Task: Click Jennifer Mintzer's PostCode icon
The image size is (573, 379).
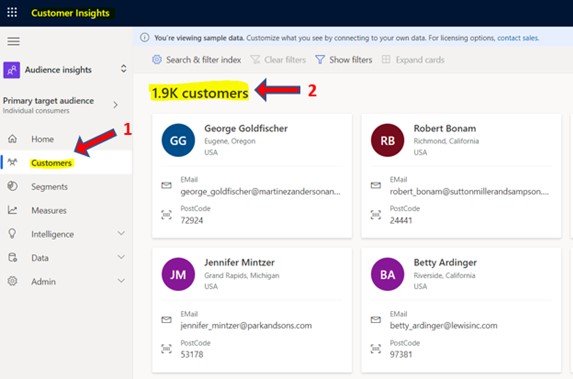Action: 166,349
